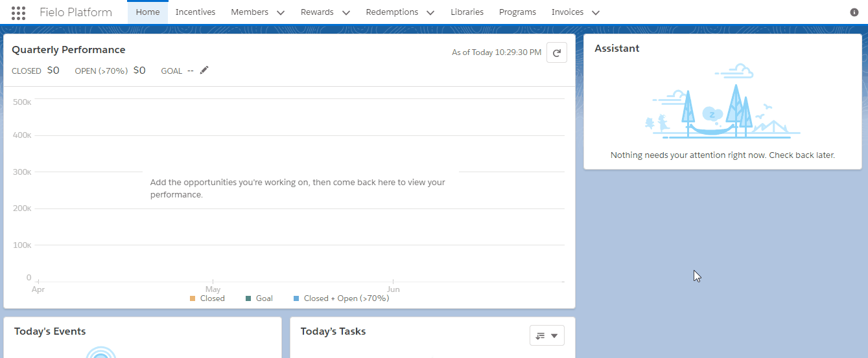Click the CLOSED $0 amount
Screen dimensions: 868x358
53,70
